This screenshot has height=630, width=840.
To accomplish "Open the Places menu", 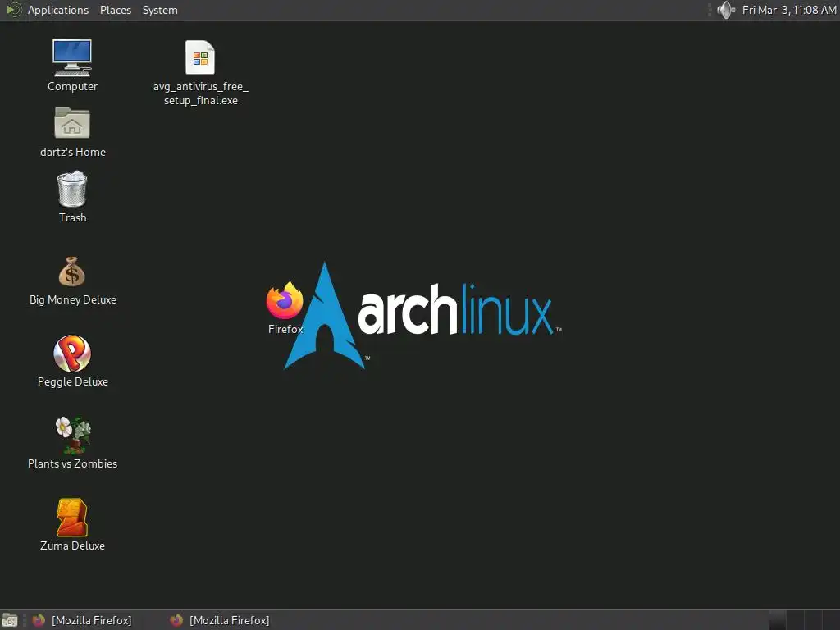I will (x=115, y=10).
